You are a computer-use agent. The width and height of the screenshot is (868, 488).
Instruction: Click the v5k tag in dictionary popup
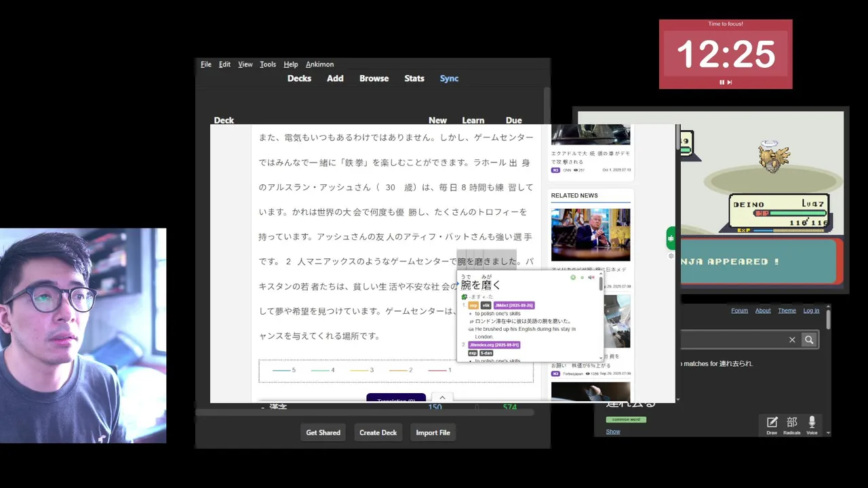coord(486,306)
